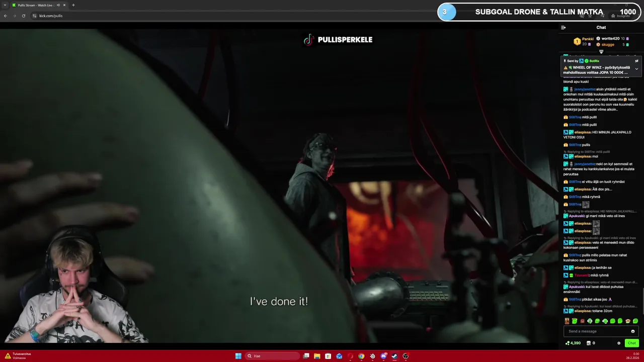Open SteelSeries app from the taskbar

pyautogui.click(x=372, y=356)
